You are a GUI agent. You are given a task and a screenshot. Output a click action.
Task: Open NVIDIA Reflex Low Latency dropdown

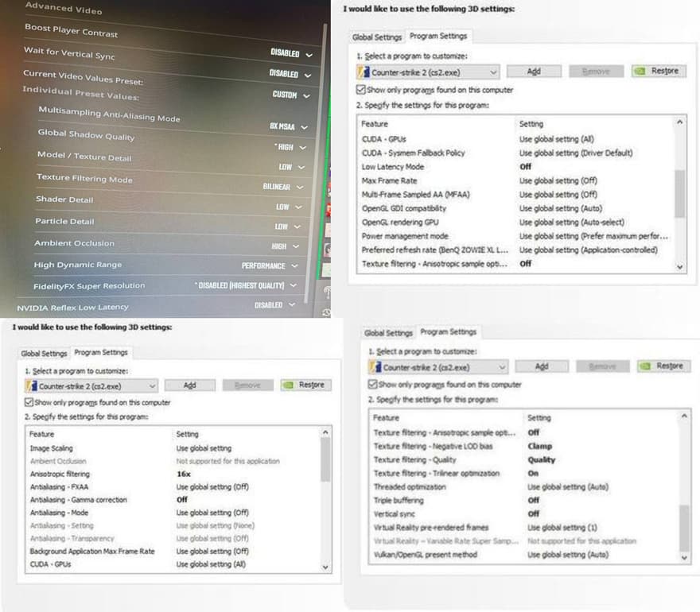pos(274,305)
